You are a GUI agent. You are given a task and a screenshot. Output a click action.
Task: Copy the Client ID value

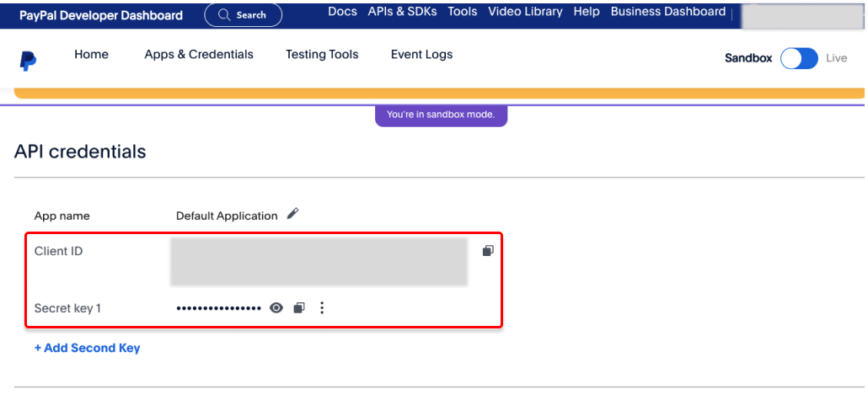coord(488,251)
